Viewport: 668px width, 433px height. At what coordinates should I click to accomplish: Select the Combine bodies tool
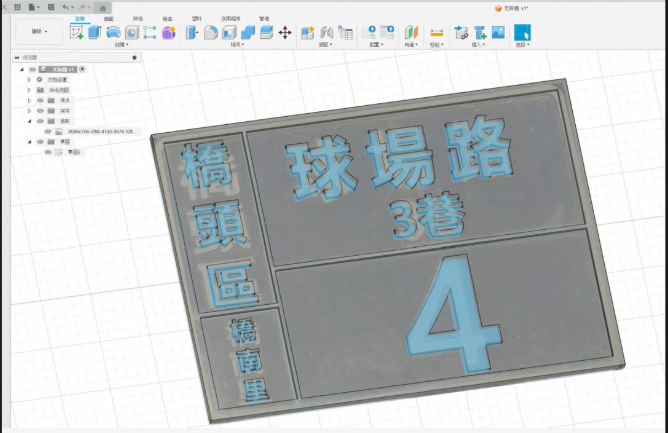[248, 32]
